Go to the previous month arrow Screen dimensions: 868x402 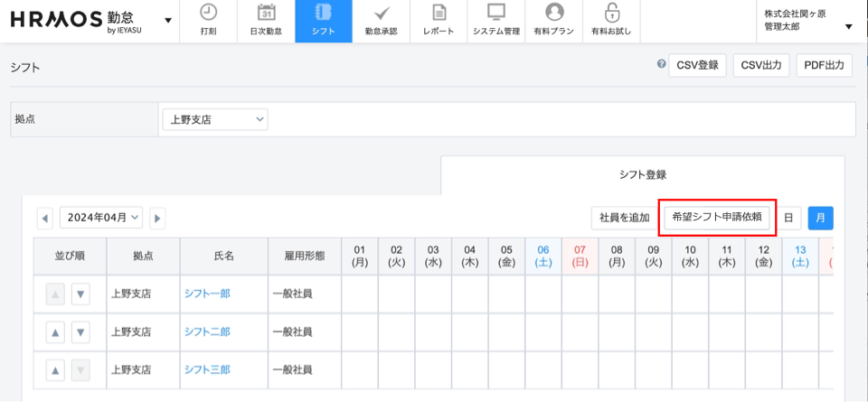click(x=45, y=218)
